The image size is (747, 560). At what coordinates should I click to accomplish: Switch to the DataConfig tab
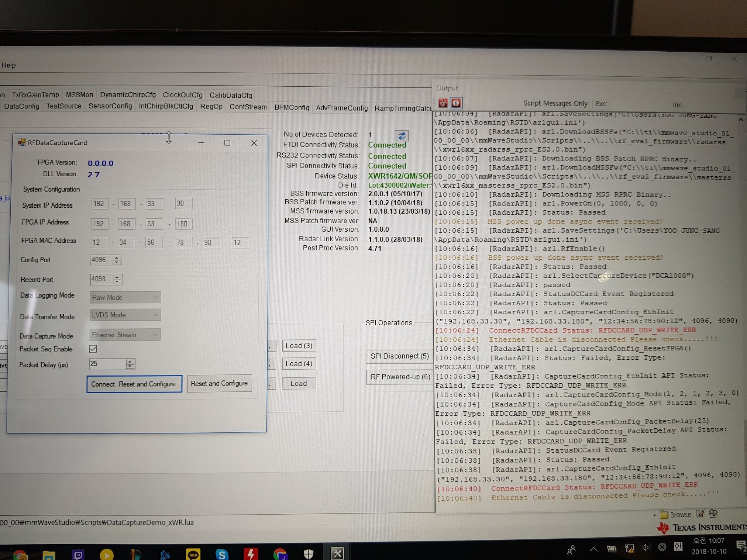22,106
